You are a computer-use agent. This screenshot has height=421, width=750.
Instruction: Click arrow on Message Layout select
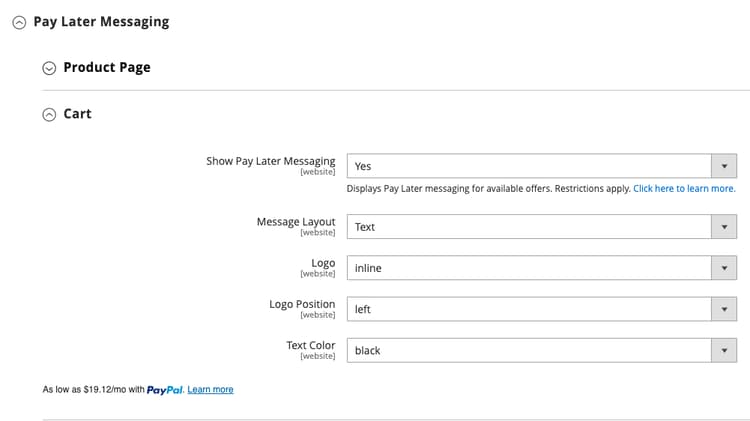tap(724, 227)
